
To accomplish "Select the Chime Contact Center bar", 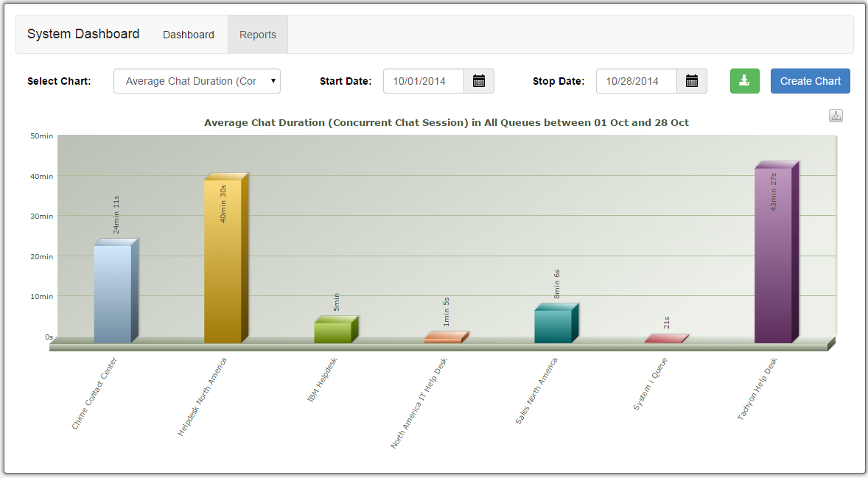I will [116, 292].
